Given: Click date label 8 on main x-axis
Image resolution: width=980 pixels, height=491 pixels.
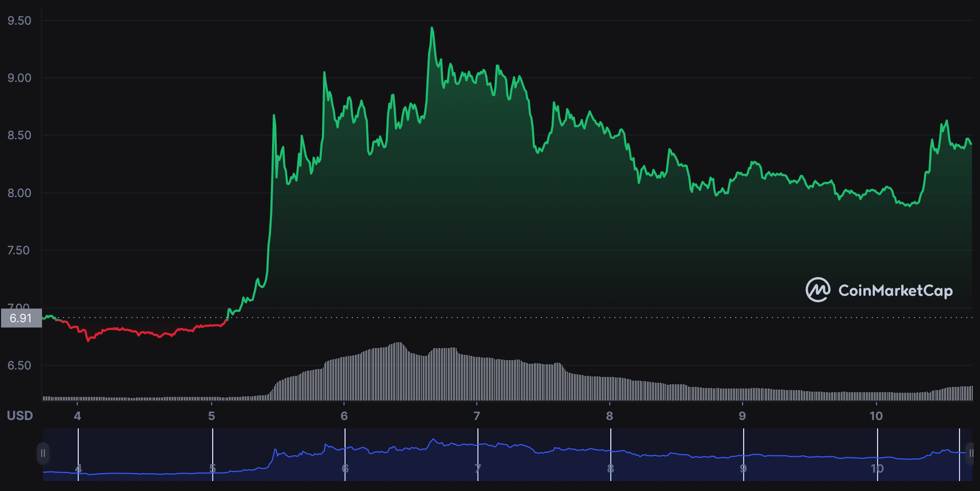Looking at the screenshot, I should coord(610,416).
